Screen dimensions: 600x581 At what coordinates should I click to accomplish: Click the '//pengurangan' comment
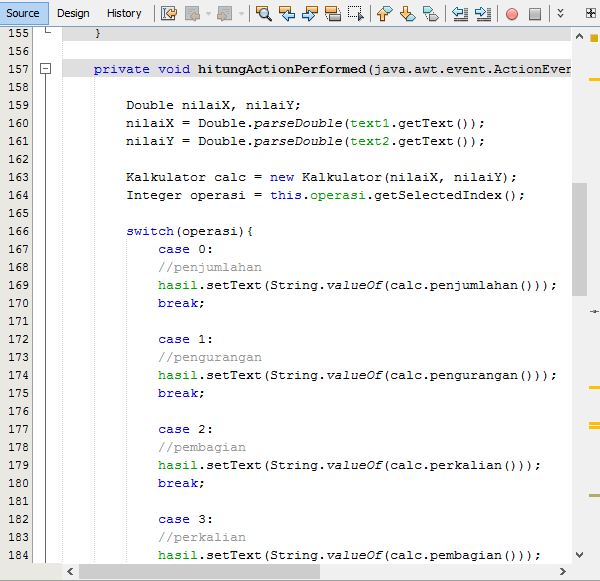click(x=210, y=357)
